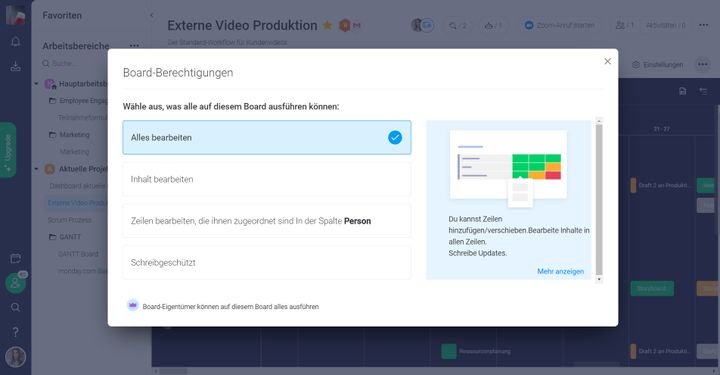This screenshot has height=375, width=720.
Task: Select Externe Video Produktion in sidebar
Action: (x=77, y=203)
